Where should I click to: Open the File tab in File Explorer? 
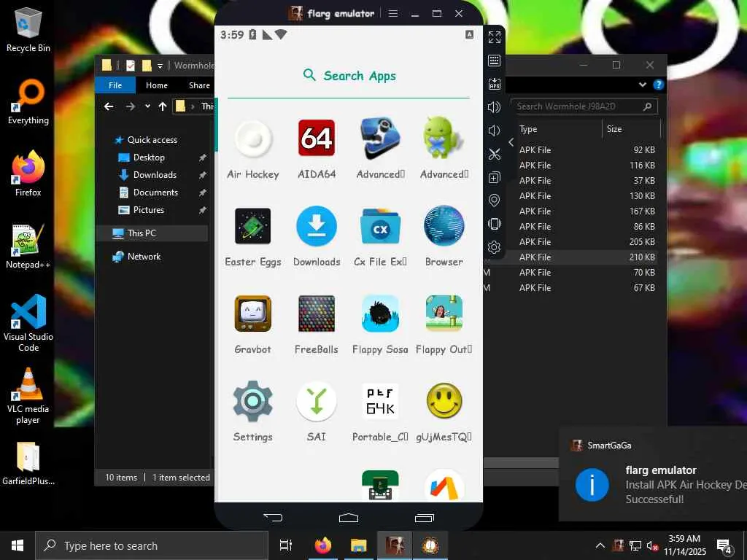point(115,85)
